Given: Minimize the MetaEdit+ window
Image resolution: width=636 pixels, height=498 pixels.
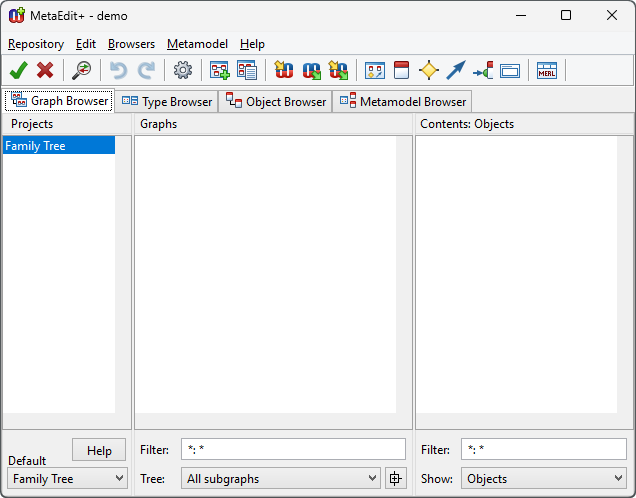Looking at the screenshot, I should pyautogui.click(x=521, y=15).
